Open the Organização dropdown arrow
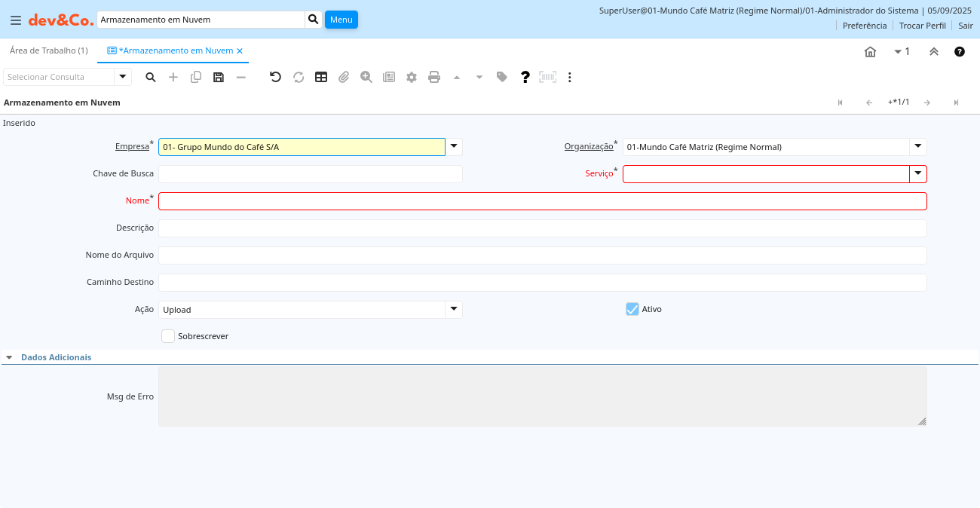The height and width of the screenshot is (508, 980). click(917, 147)
